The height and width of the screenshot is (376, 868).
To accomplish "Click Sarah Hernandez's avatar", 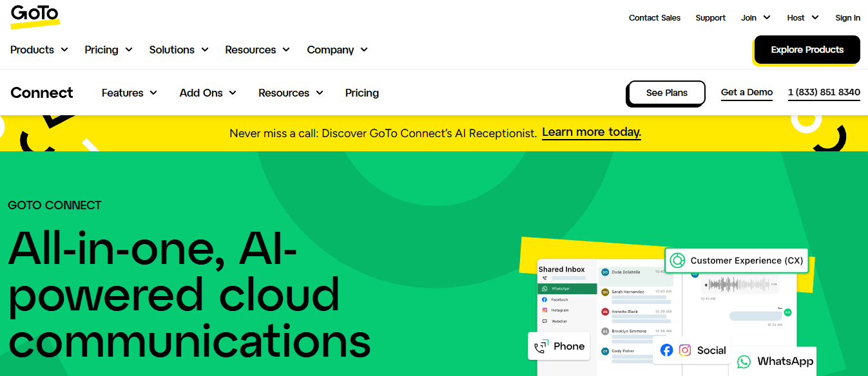I will pyautogui.click(x=605, y=292).
